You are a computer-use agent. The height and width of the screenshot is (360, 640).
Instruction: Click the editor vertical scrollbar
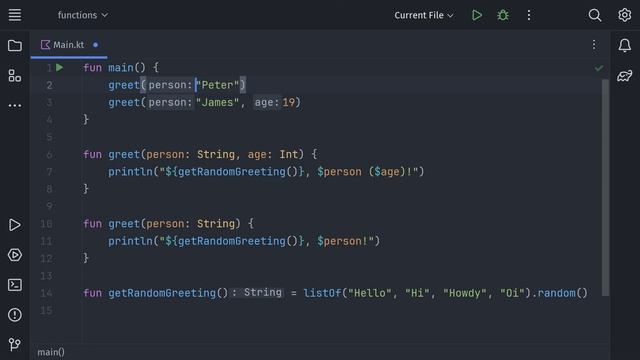pos(605,187)
